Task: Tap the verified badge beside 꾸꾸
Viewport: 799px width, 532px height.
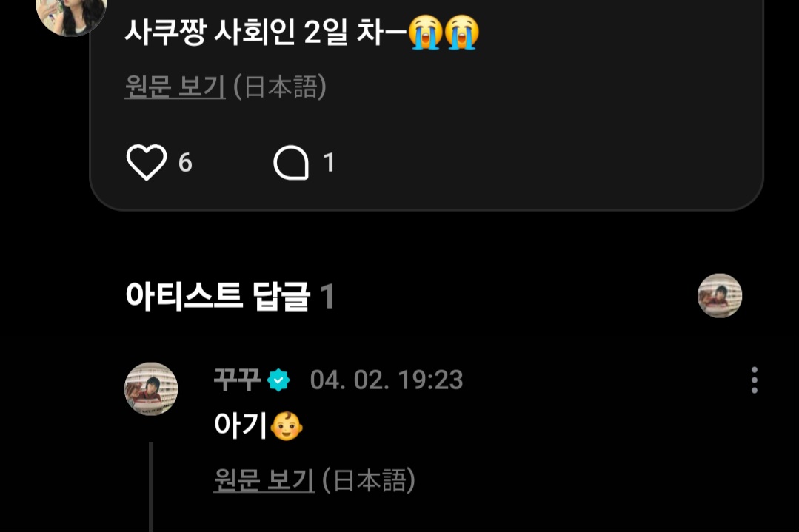Action: [278, 380]
